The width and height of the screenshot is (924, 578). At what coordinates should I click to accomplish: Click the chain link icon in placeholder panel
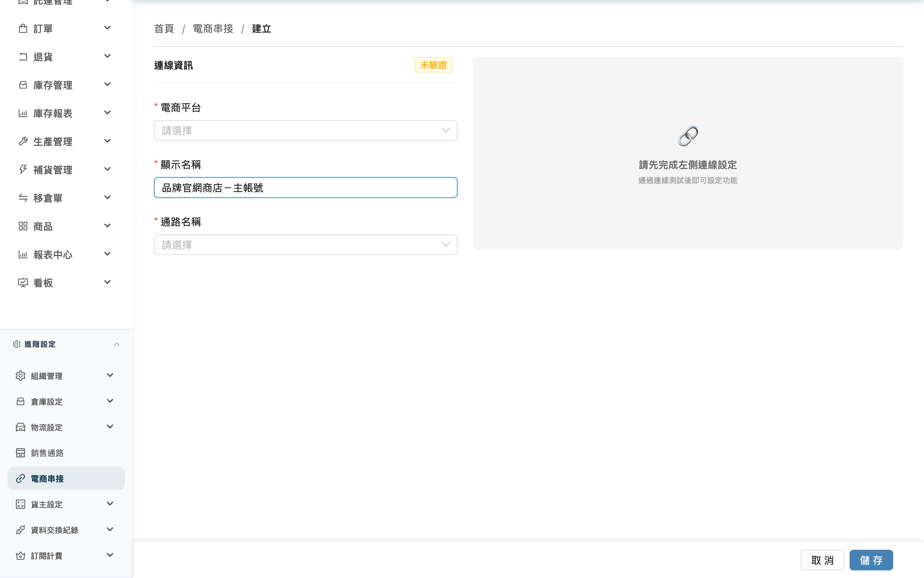(x=688, y=136)
